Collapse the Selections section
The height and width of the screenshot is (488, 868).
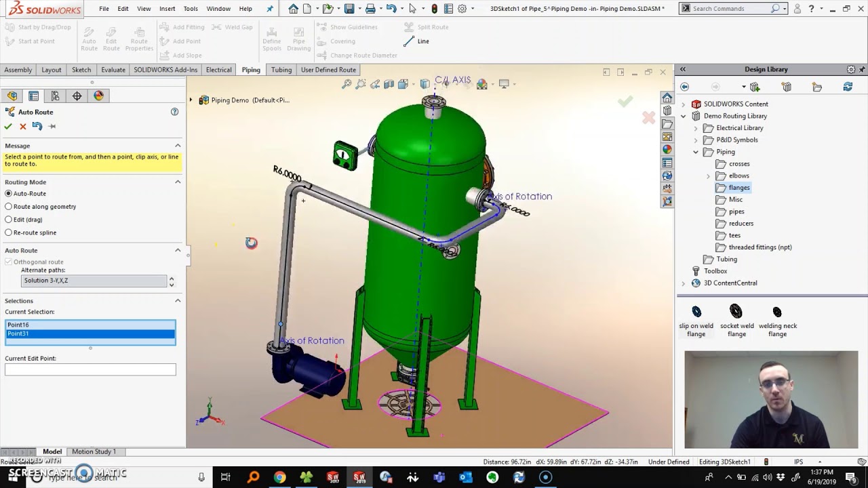click(178, 300)
